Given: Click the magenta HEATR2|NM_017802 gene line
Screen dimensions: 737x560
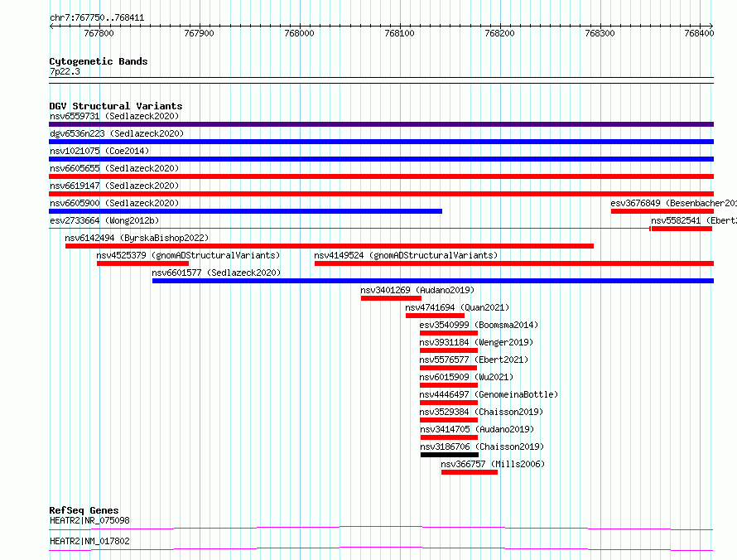Looking at the screenshot, I should coord(381,548).
